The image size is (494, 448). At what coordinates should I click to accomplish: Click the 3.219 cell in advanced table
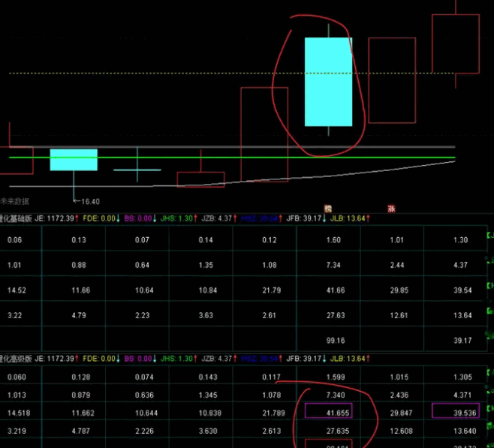tap(17, 431)
